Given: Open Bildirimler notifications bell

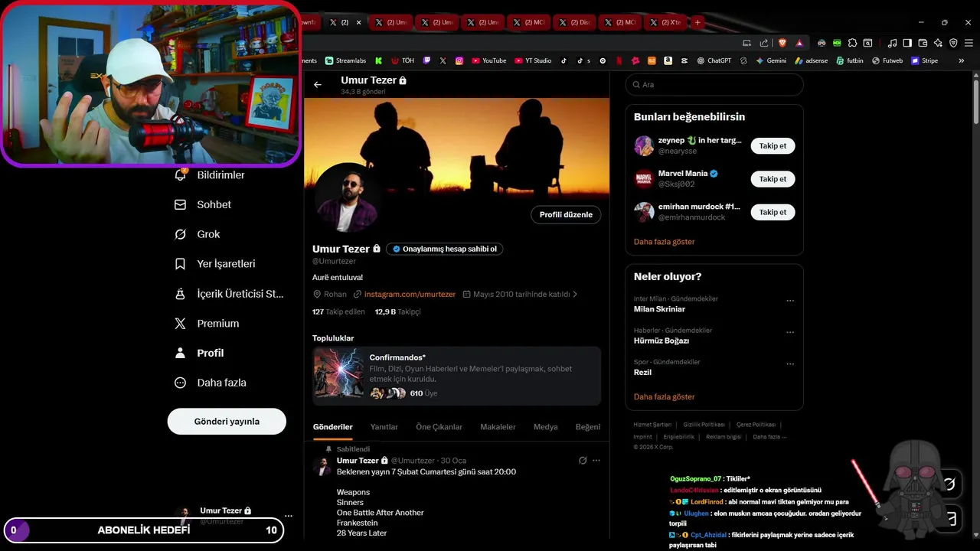Looking at the screenshot, I should [180, 174].
